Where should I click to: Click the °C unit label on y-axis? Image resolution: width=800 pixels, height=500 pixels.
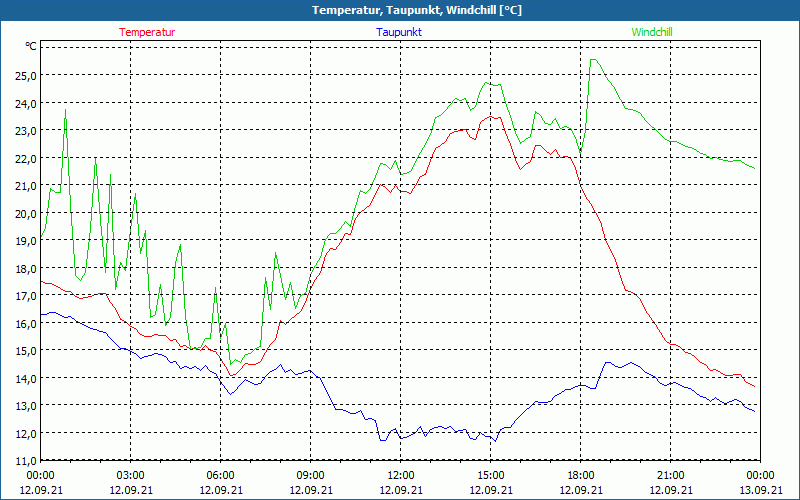(31, 46)
